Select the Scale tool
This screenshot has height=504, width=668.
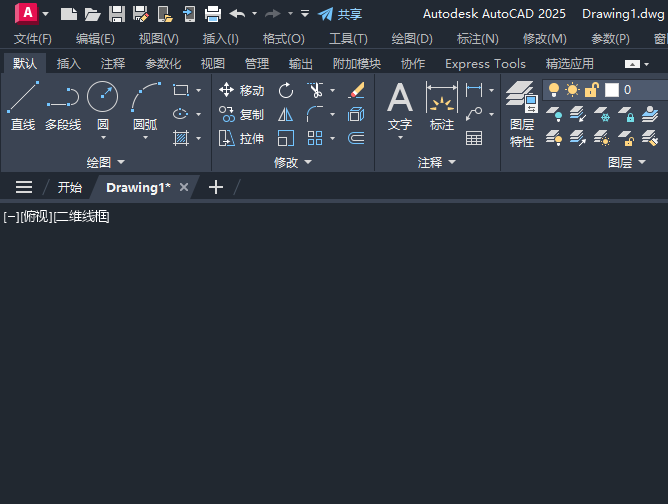click(286, 138)
